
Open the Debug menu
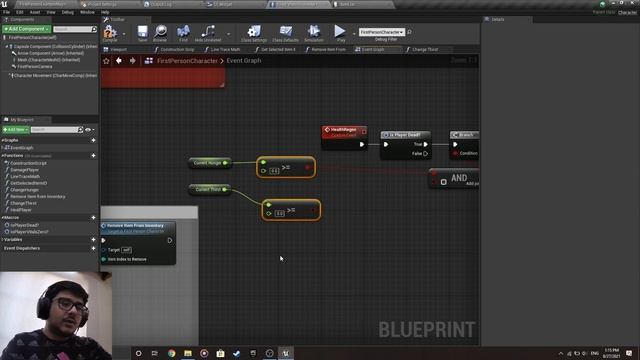click(x=68, y=12)
